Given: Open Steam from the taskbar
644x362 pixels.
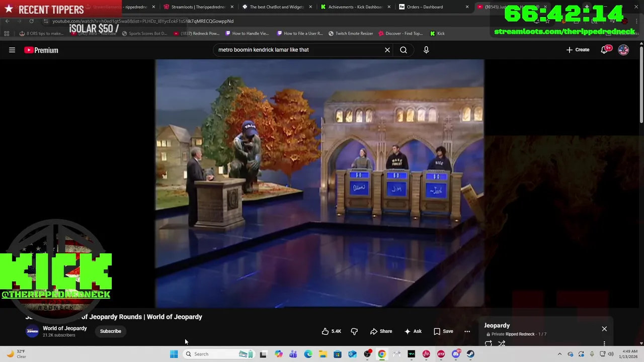Looking at the screenshot, I should [470, 354].
